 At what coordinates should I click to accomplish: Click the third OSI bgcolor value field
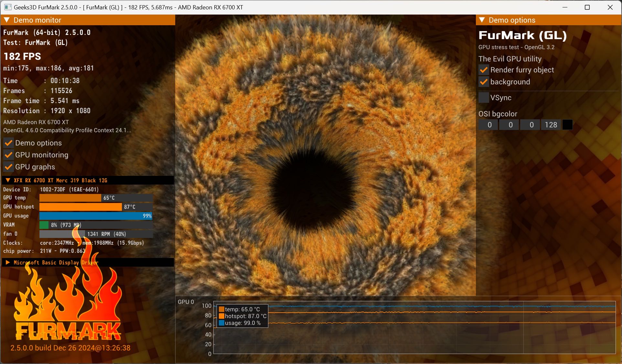[x=530, y=125]
